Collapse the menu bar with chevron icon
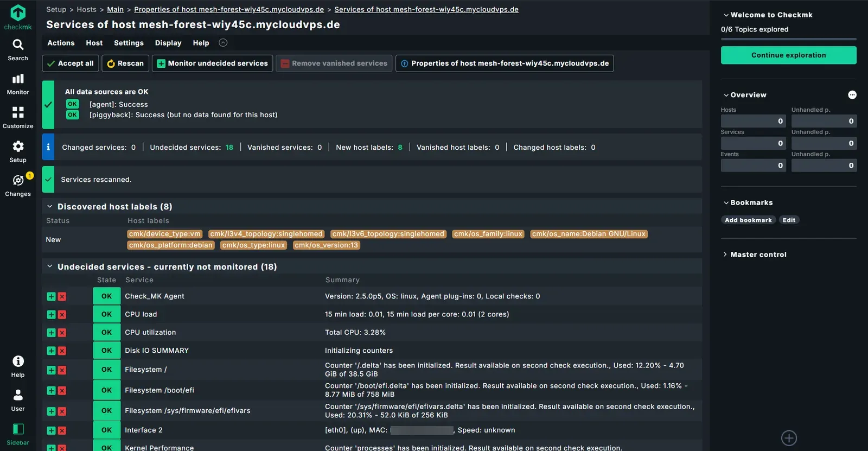Image resolution: width=868 pixels, height=451 pixels. (x=223, y=43)
